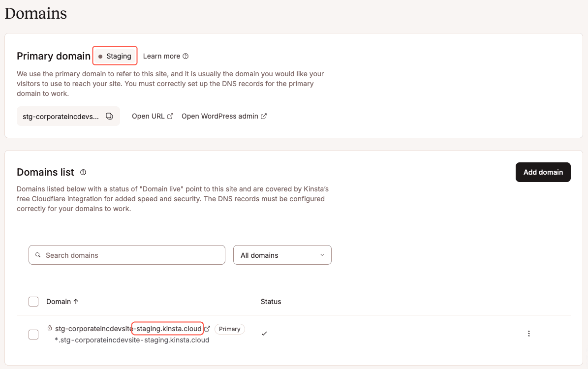The height and width of the screenshot is (369, 588).
Task: Check the select-all checkbox in the Domain header
Action: pos(33,301)
